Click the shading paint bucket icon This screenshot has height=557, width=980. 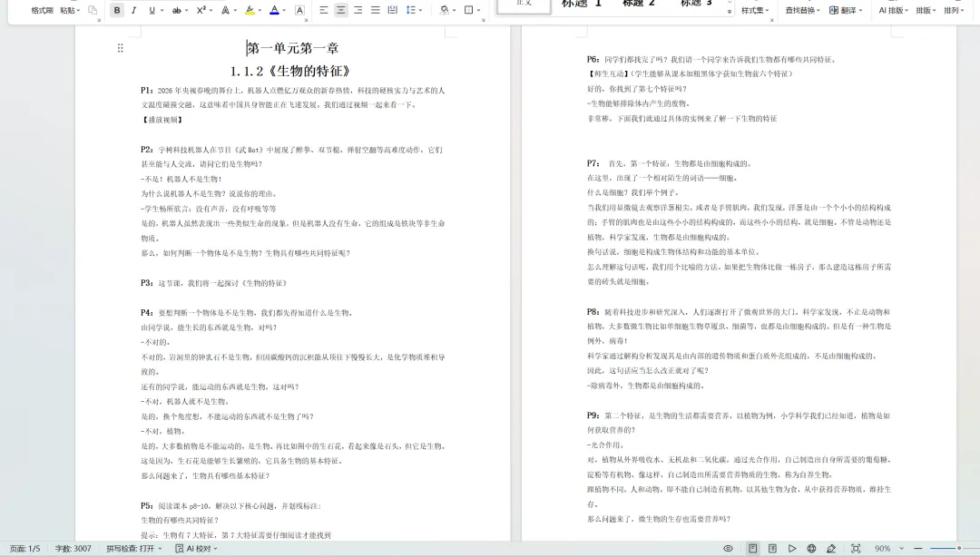(x=445, y=10)
